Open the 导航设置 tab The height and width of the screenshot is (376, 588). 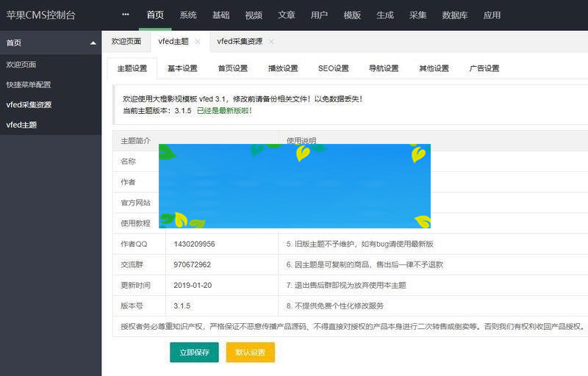coord(384,68)
